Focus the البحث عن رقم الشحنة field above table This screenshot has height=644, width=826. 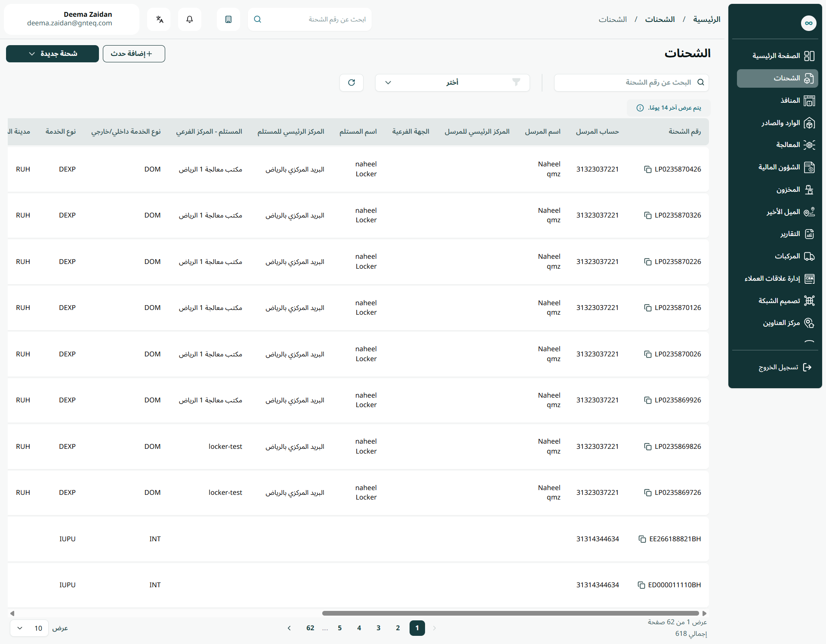click(631, 83)
